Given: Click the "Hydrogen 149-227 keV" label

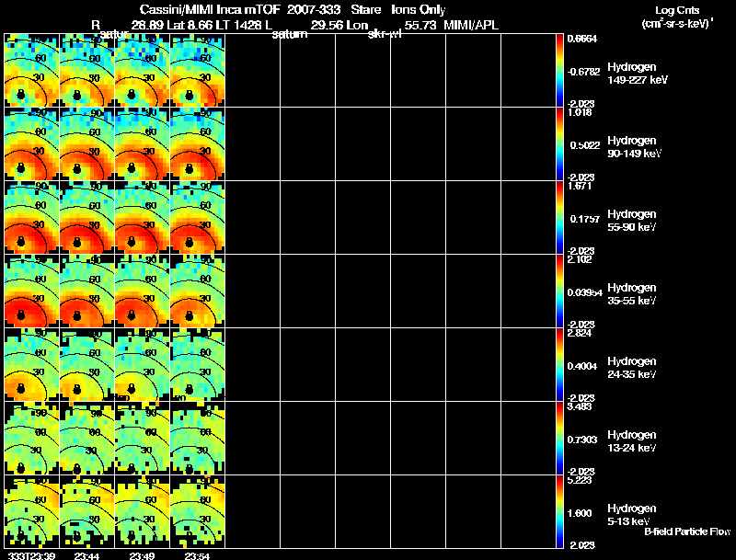Looking at the screenshot, I should [x=638, y=74].
